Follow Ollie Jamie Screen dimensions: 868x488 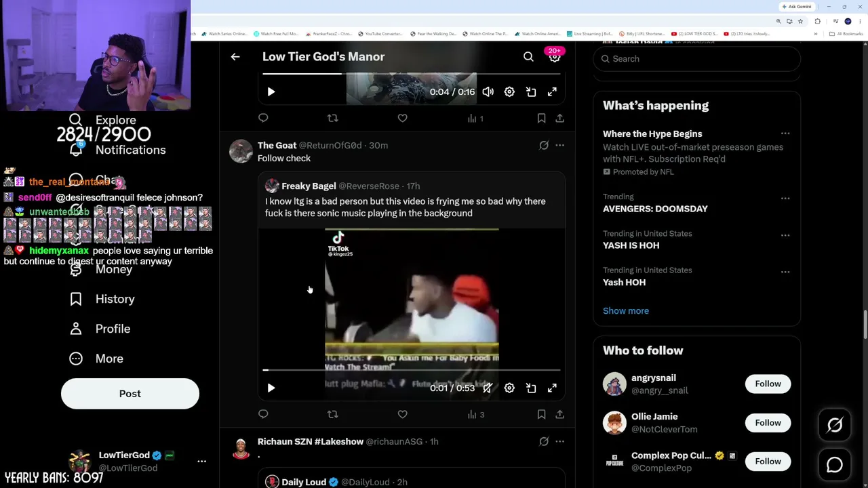[x=768, y=422]
